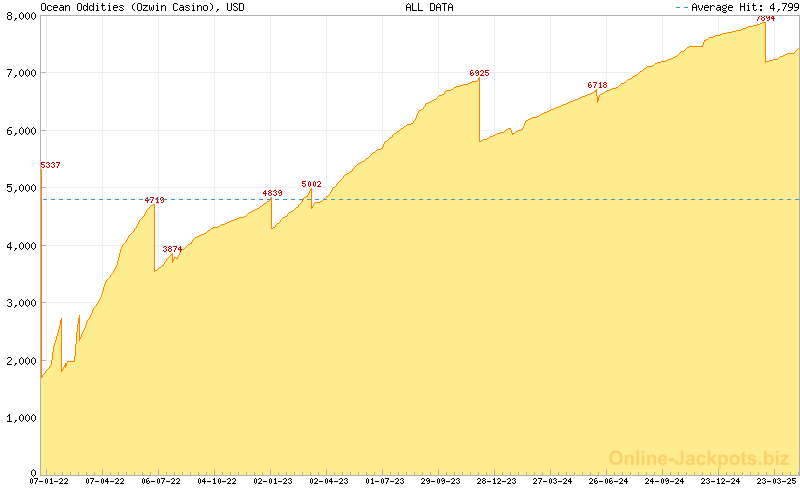Select the ALL DATA header text
The image size is (800, 490).
click(x=429, y=7)
